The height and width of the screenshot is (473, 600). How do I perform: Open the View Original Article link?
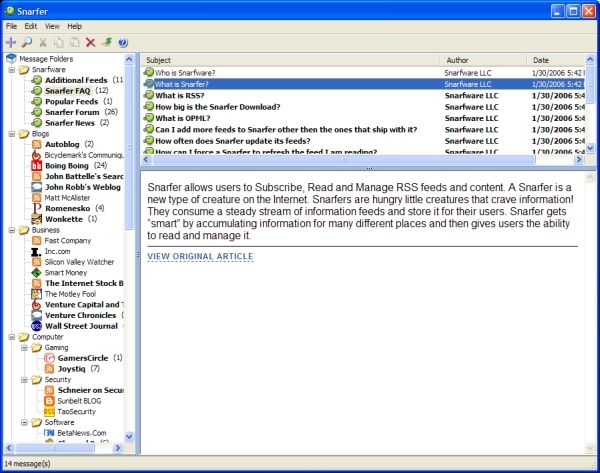[x=200, y=256]
